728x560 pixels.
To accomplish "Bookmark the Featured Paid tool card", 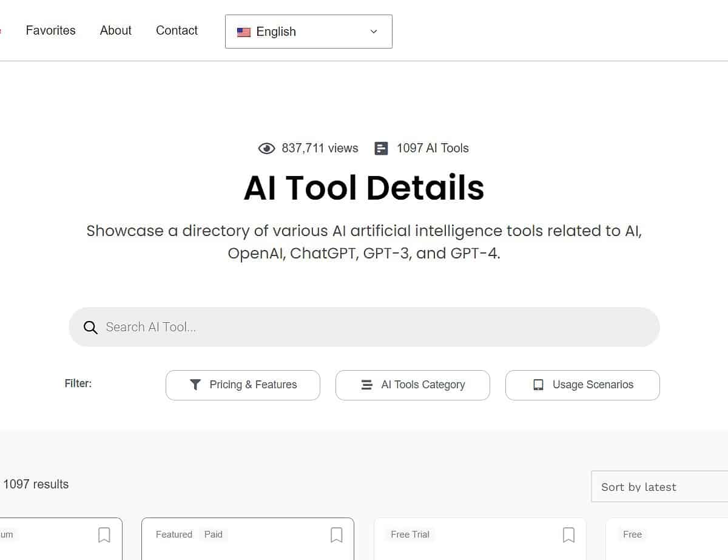I will tap(337, 535).
